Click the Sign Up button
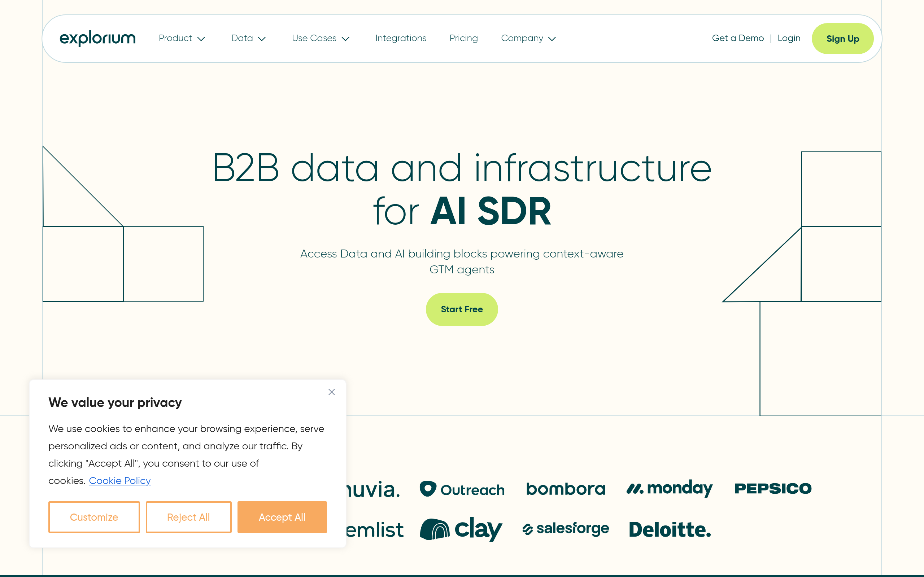924x577 pixels. [843, 39]
